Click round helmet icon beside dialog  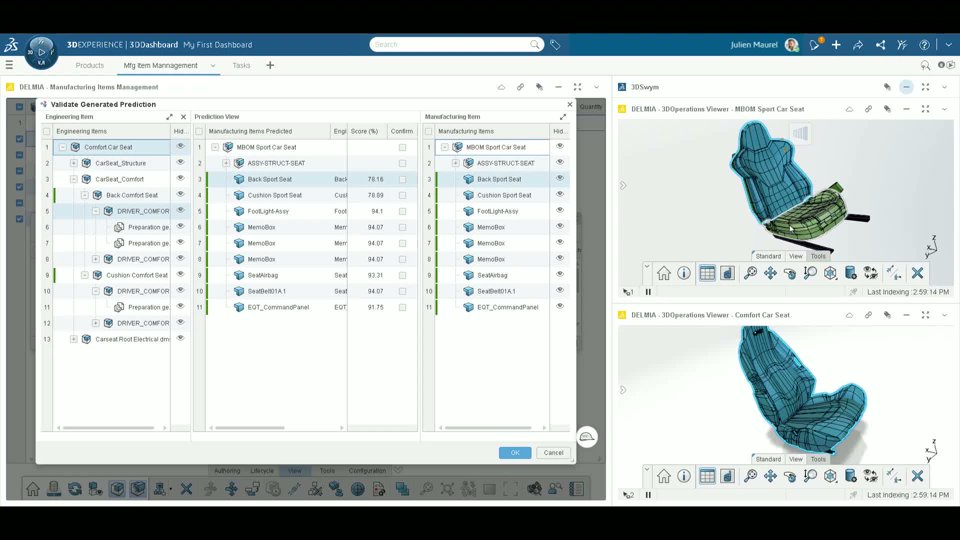pos(587,437)
